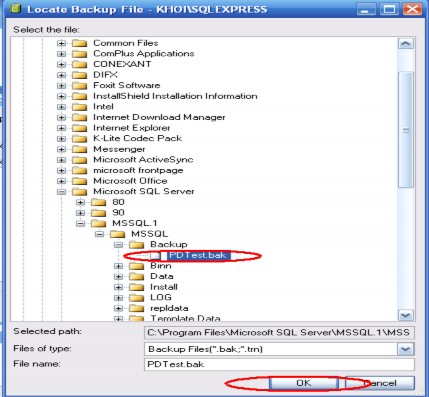Close the Locate Backup File dialog
429x397 pixels.
(412, 9)
